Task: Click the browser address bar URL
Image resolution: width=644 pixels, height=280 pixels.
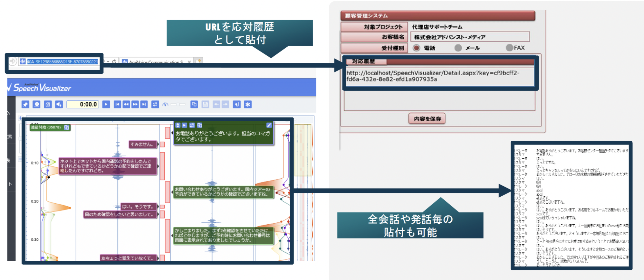Action: 62,62
